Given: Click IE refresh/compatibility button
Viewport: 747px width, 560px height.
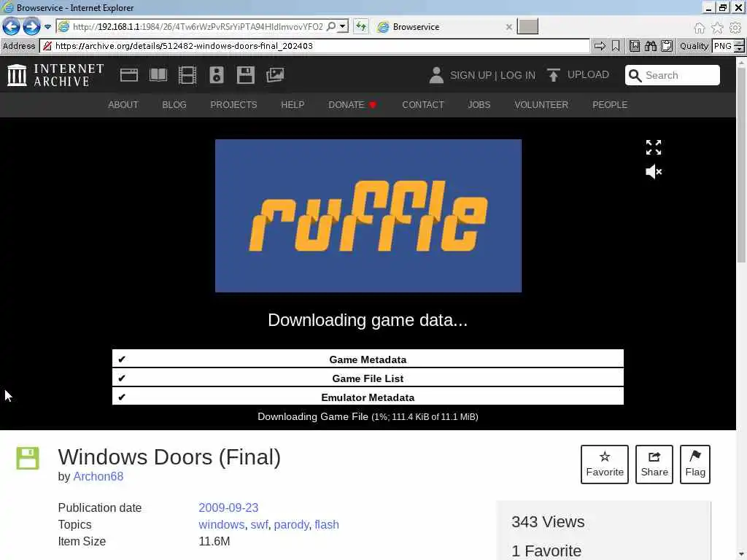Looking at the screenshot, I should (x=361, y=26).
